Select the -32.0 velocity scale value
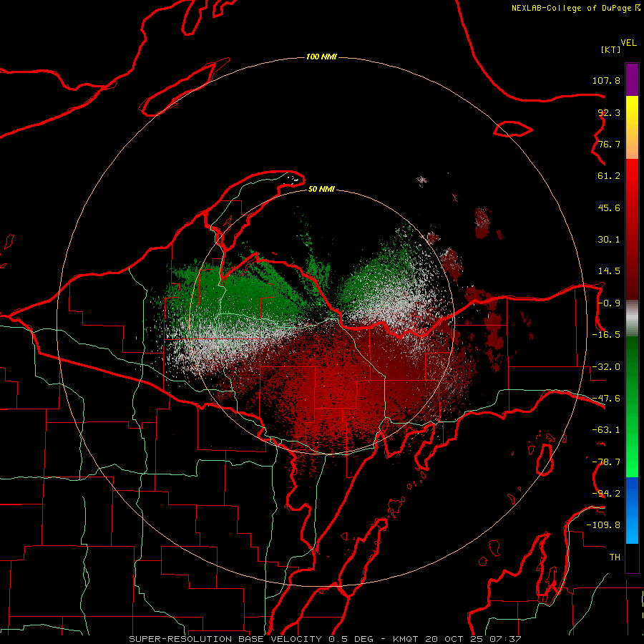 [606, 367]
